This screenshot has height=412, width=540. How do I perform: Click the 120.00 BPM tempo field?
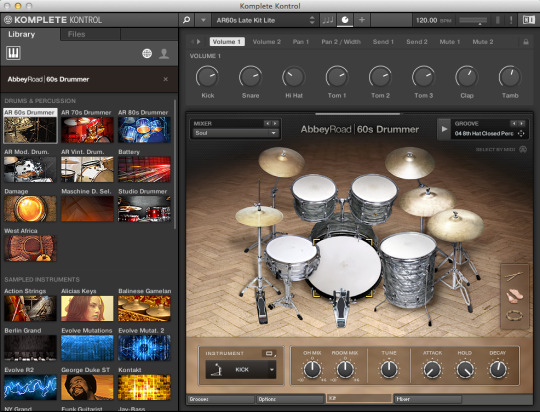pos(433,20)
